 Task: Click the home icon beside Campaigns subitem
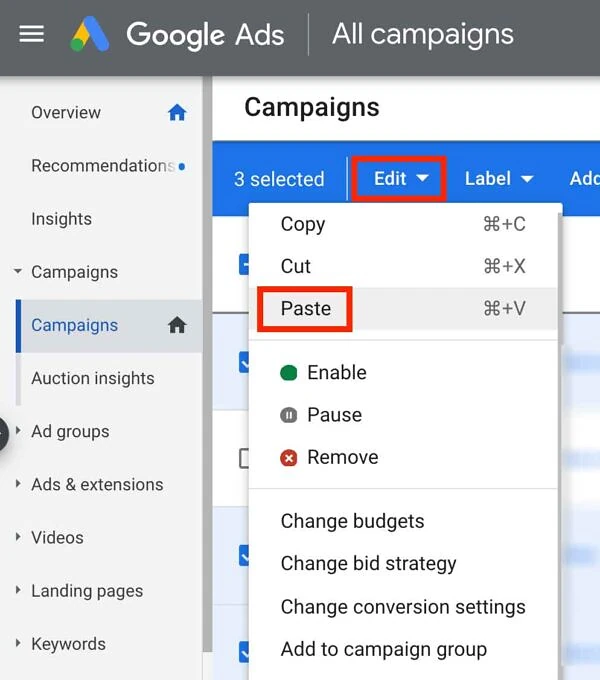(177, 325)
